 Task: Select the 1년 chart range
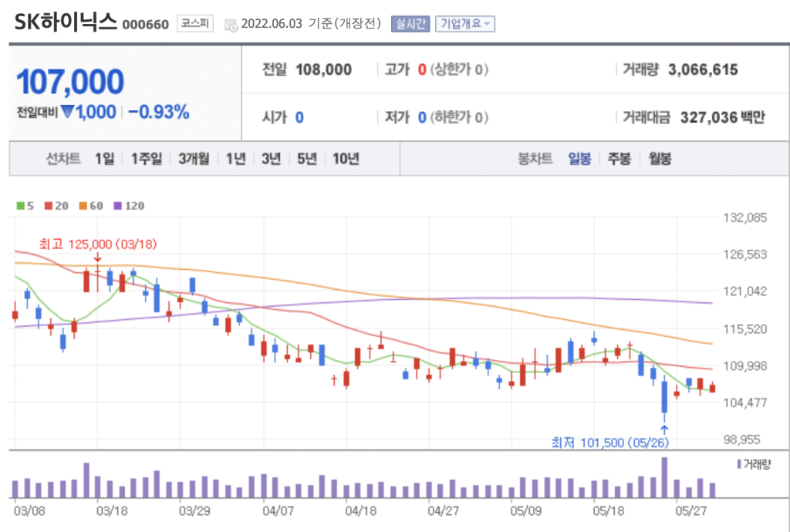point(236,159)
